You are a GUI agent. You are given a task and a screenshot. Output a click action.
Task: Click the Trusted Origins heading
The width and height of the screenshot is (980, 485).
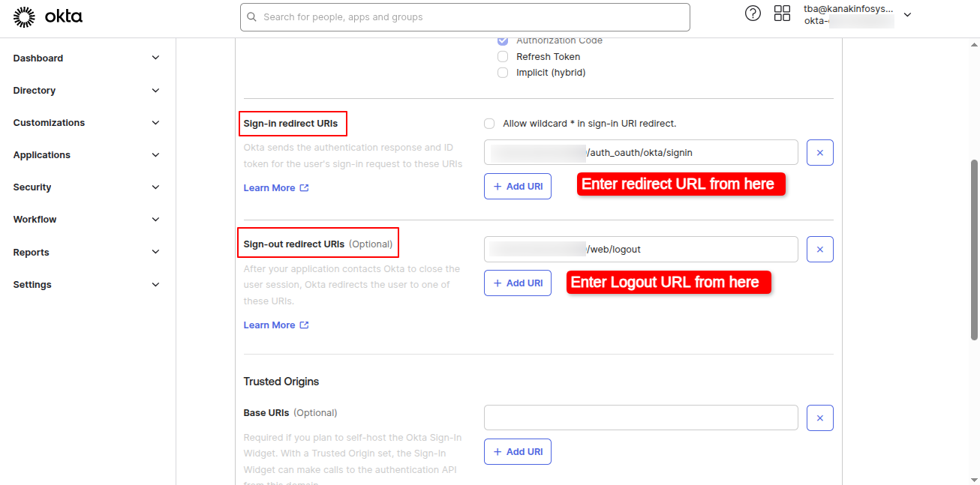(x=281, y=382)
